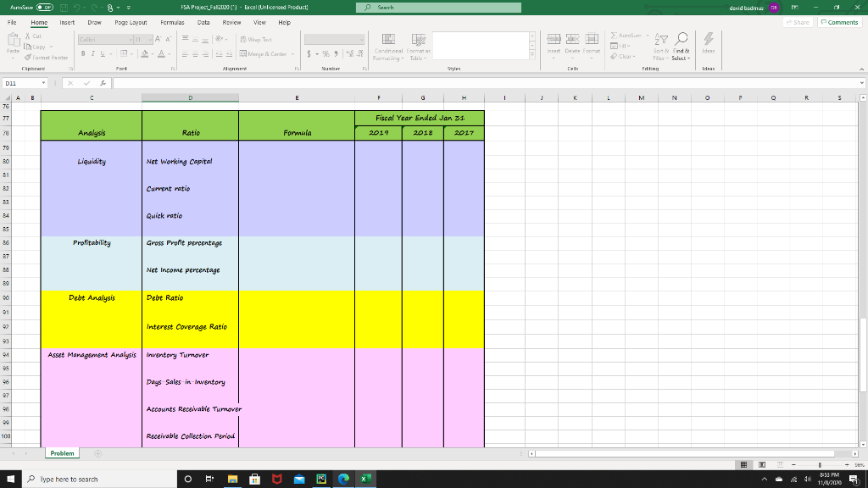Image resolution: width=868 pixels, height=488 pixels.
Task: Toggle Underline formatting
Action: pos(103,53)
